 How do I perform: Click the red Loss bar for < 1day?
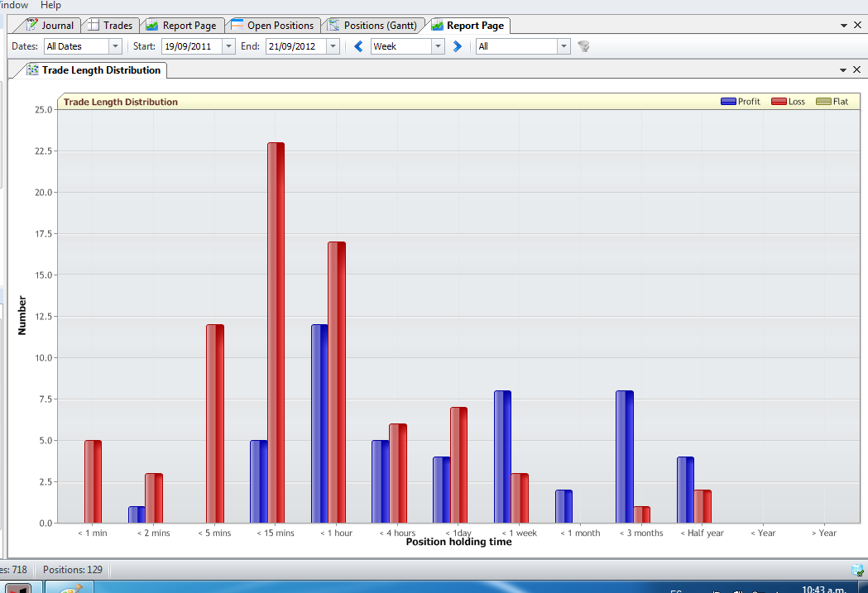point(458,465)
